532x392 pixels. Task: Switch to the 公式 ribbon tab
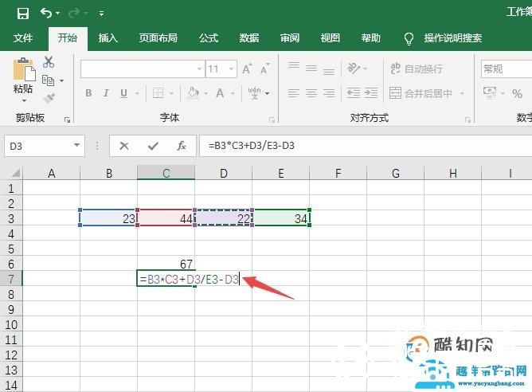click(x=209, y=37)
